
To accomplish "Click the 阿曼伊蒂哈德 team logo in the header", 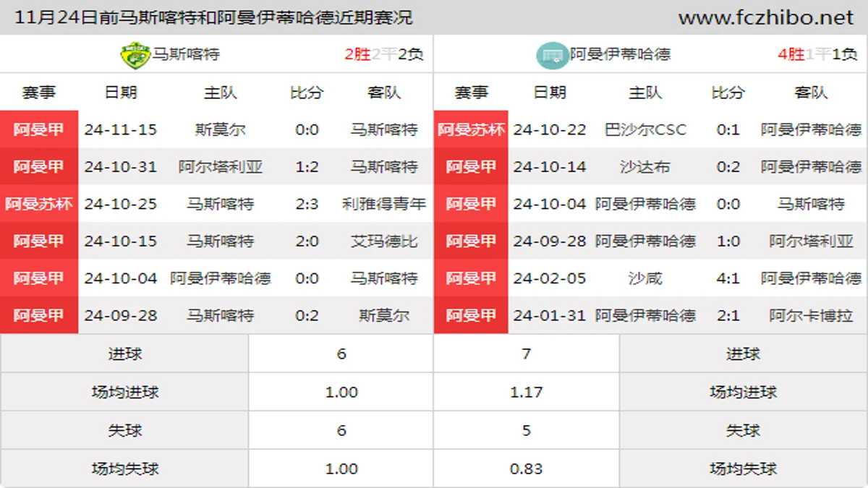I will point(553,55).
